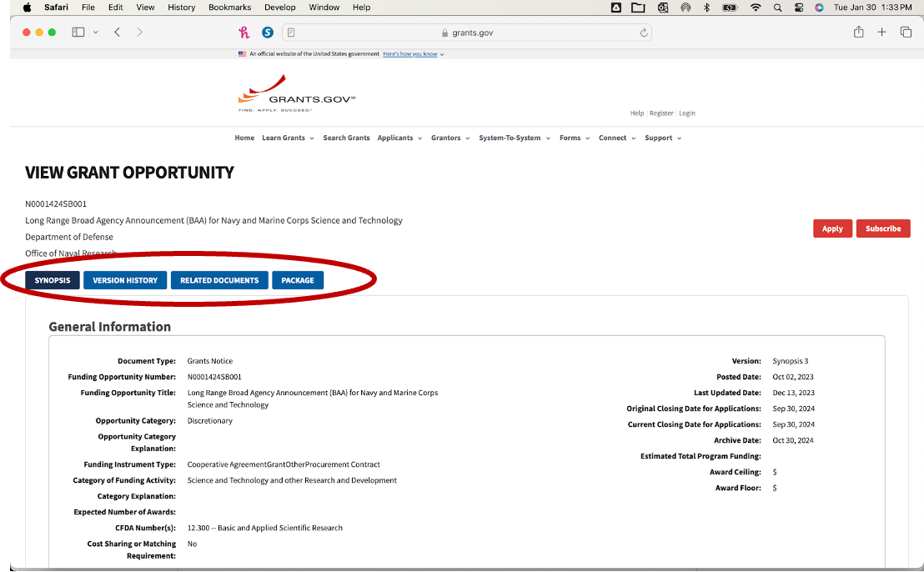
Task: Open Control Center in menu bar
Action: coord(799,8)
